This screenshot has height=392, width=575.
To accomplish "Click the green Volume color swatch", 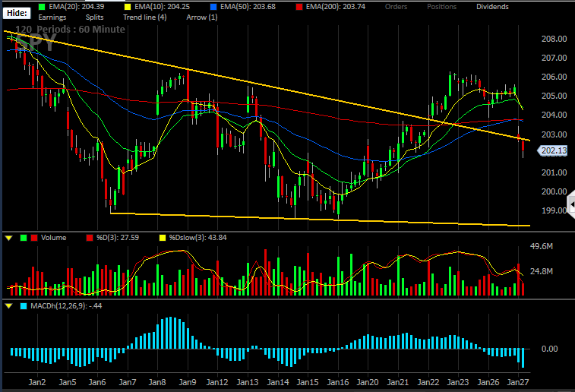I will coord(24,238).
